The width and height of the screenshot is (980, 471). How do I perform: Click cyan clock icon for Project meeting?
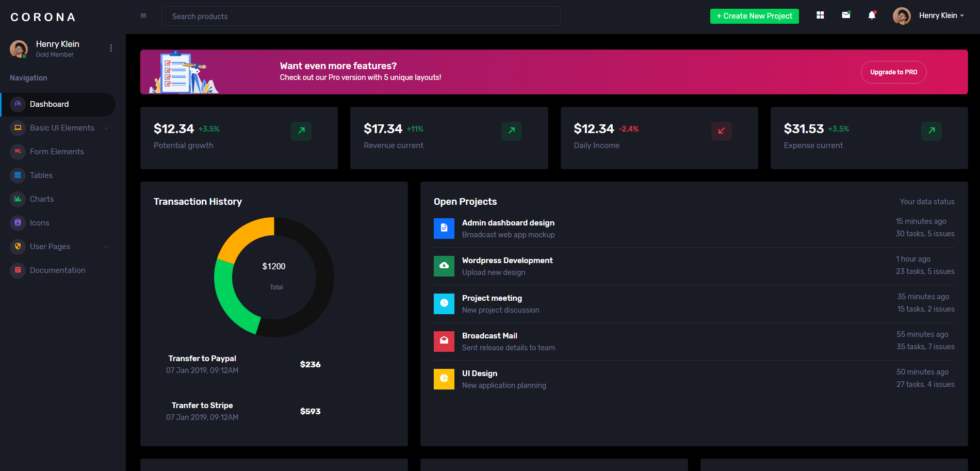[x=444, y=304]
